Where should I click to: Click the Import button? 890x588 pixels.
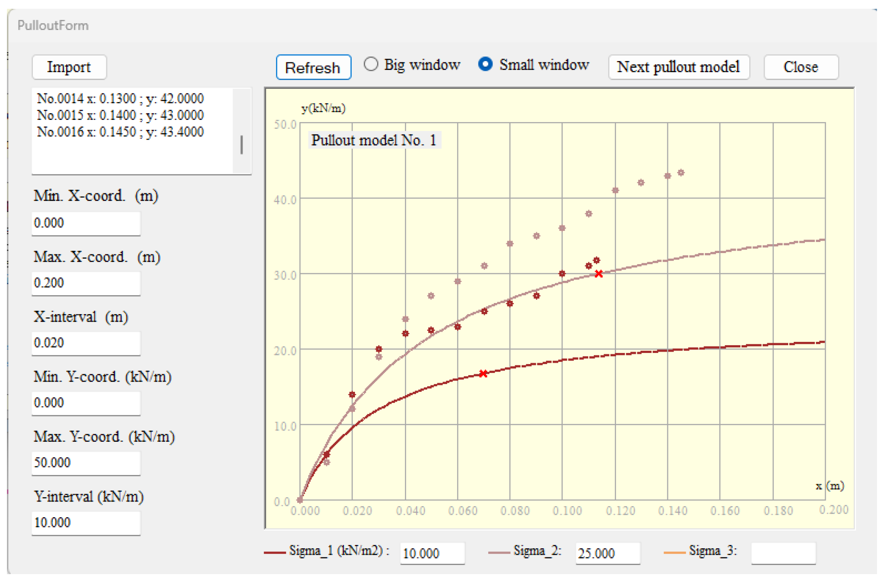tap(69, 67)
